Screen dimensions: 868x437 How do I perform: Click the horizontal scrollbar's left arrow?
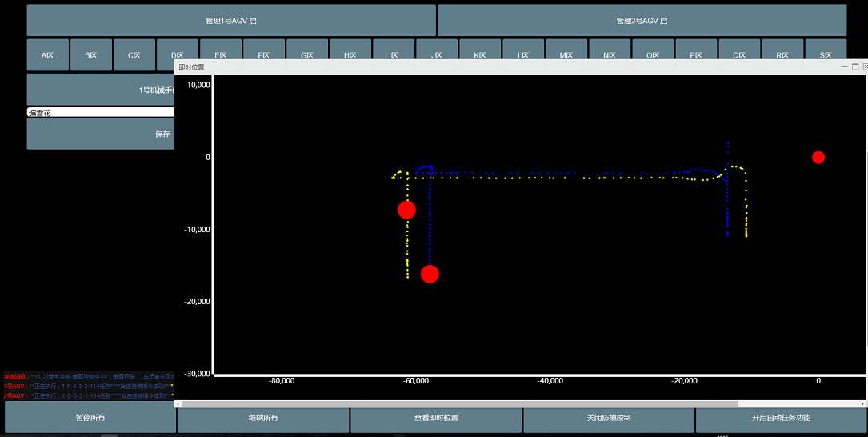(178, 404)
